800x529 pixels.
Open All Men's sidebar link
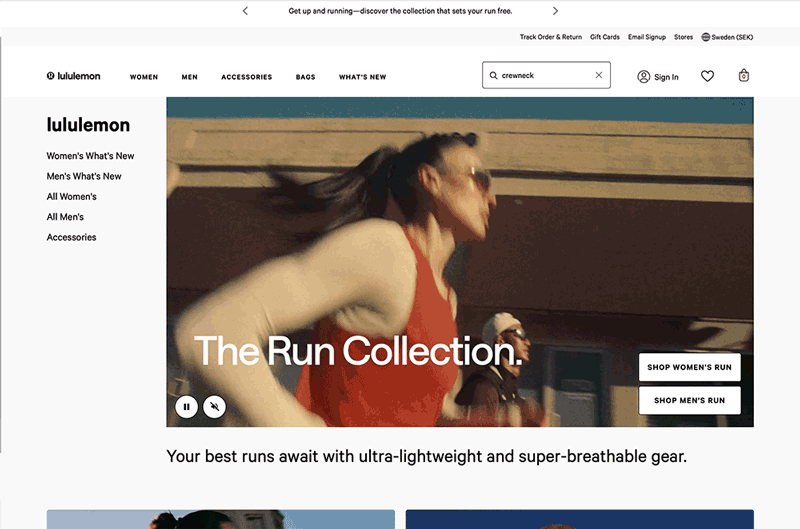65,217
